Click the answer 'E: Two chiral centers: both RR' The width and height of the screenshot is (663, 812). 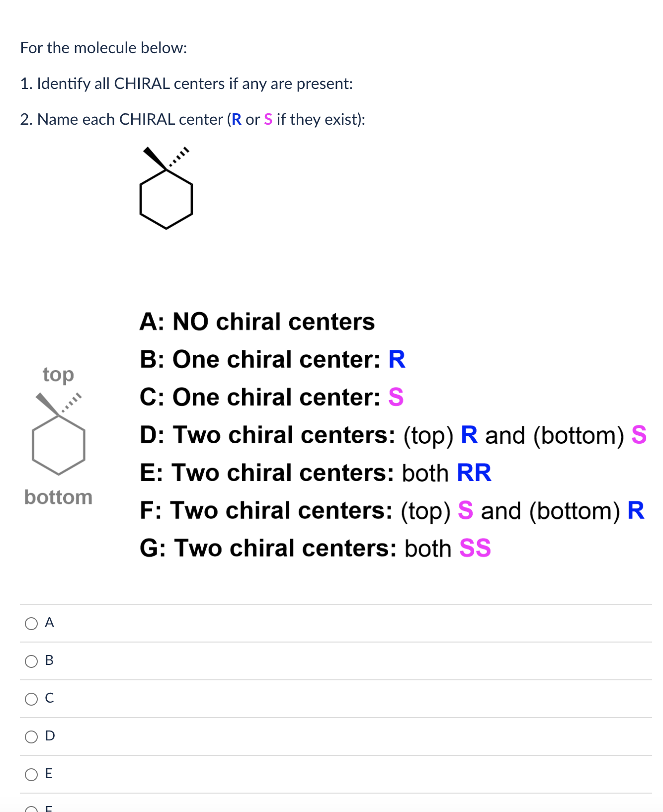tap(316, 474)
